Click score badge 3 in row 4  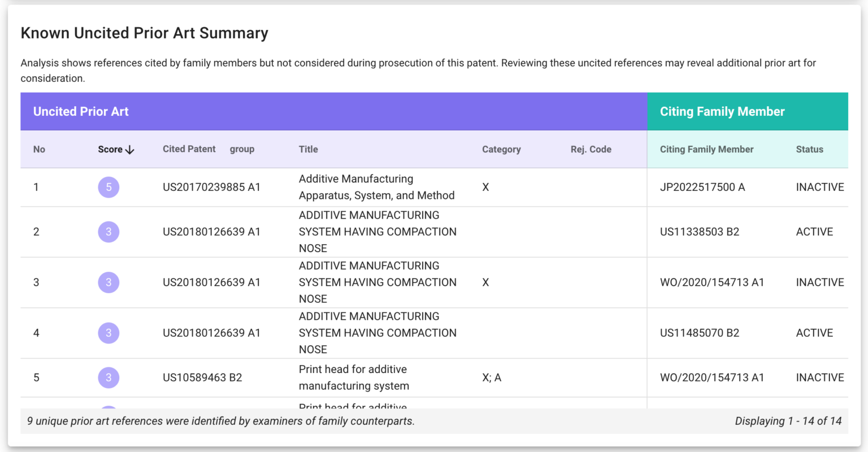tap(108, 333)
